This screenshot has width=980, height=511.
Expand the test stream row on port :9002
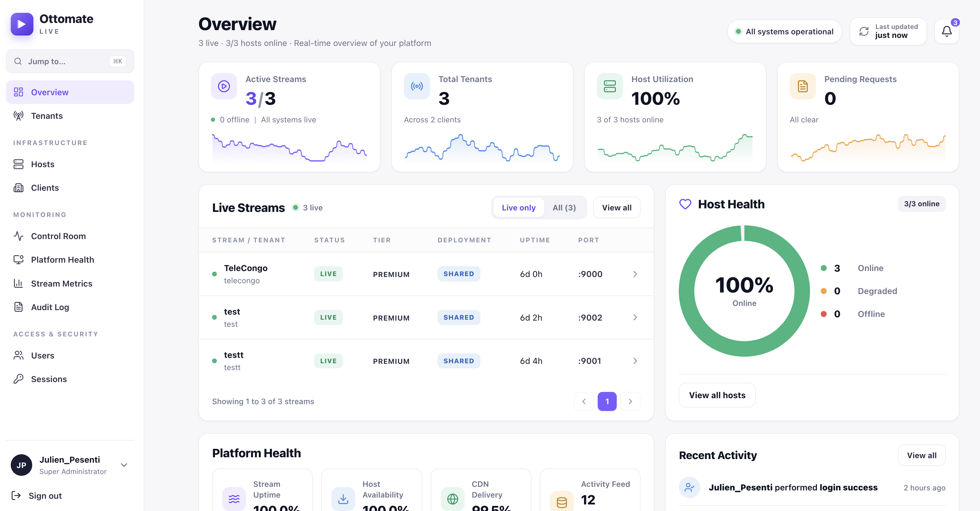(635, 317)
